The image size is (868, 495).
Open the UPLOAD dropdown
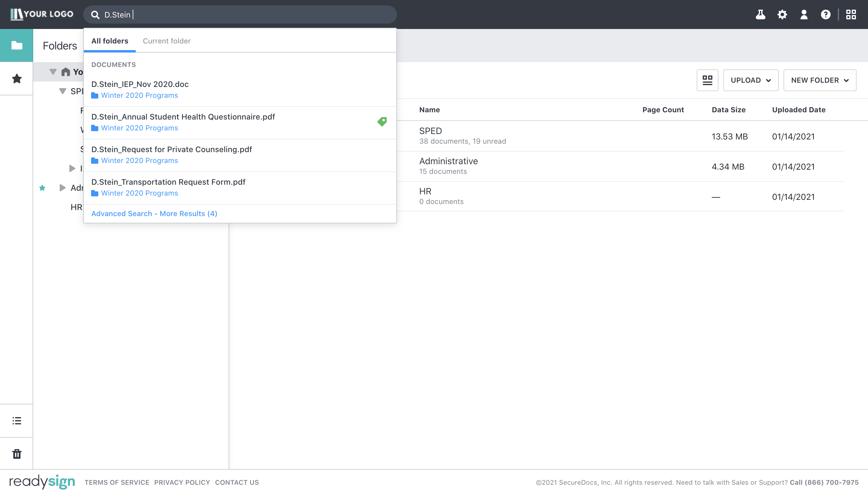coord(750,80)
